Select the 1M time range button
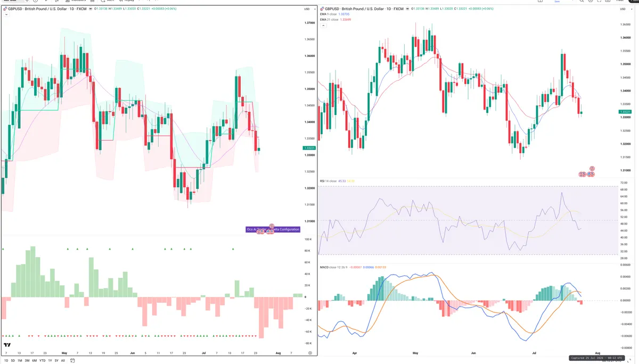Image resolution: width=639 pixels, height=364 pixels. click(20, 360)
